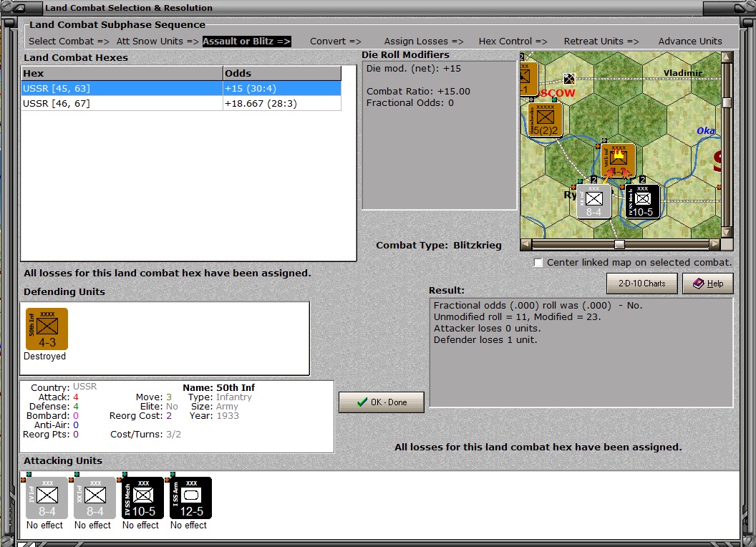Click the Hex Control subphase step
The height and width of the screenshot is (547, 756).
pyautogui.click(x=513, y=42)
